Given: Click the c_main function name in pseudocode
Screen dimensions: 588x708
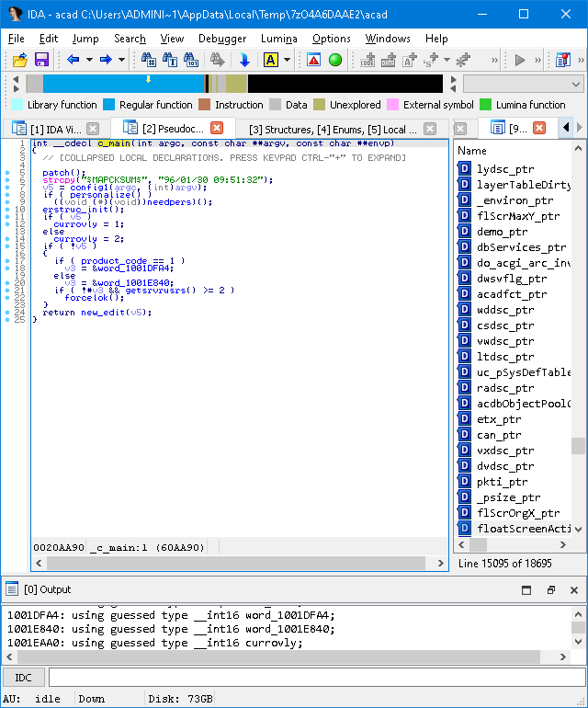Looking at the screenshot, I should coord(114,143).
